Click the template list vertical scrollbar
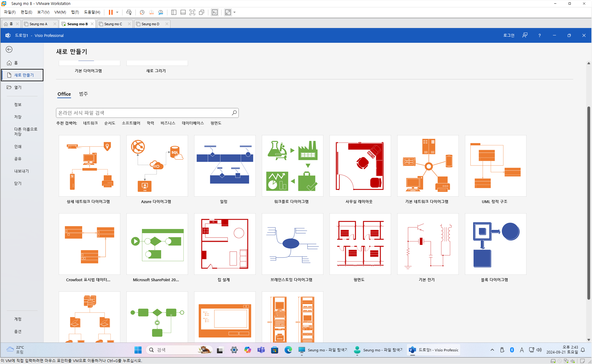This screenshot has width=592, height=364. pos(589,203)
